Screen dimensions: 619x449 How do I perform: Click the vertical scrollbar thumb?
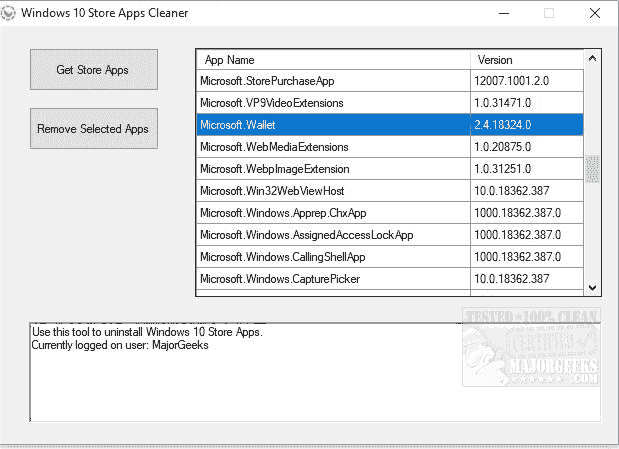pyautogui.click(x=592, y=168)
